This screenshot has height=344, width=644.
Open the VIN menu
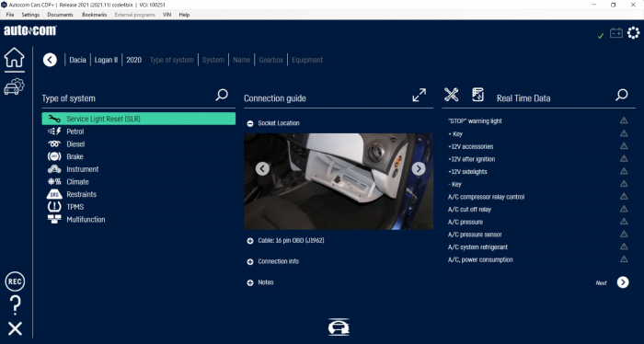pyautogui.click(x=167, y=15)
